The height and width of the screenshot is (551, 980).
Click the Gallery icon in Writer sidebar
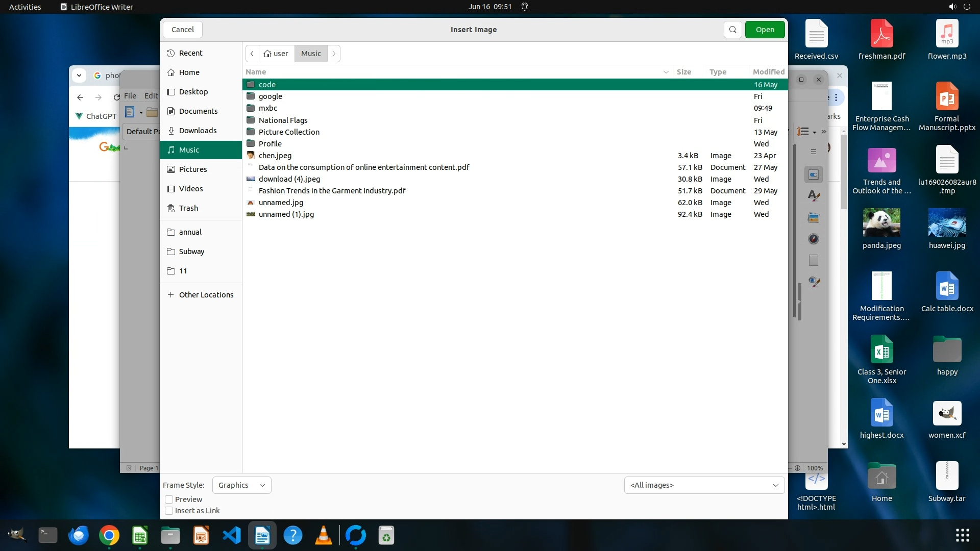(x=814, y=218)
